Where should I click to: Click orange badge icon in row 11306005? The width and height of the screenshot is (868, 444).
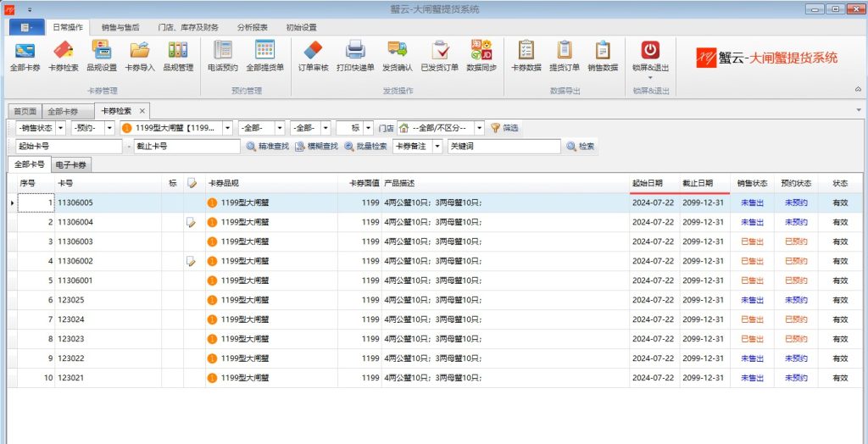[x=212, y=203]
